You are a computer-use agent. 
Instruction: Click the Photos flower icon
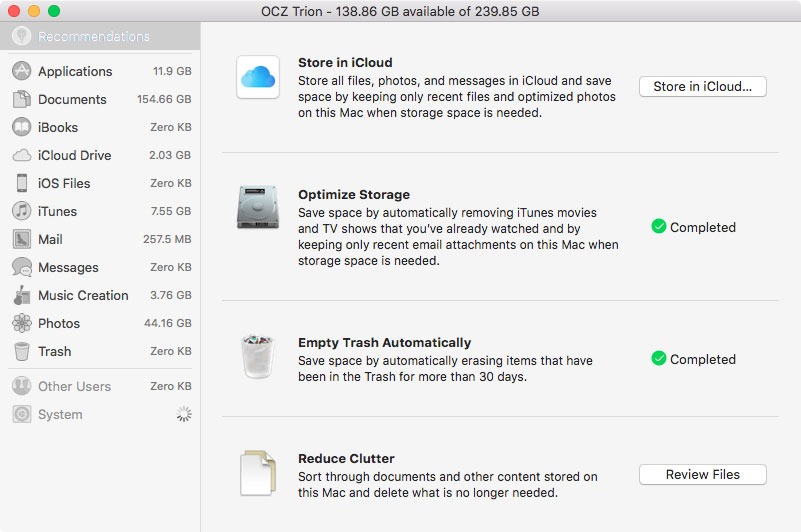[x=21, y=323]
